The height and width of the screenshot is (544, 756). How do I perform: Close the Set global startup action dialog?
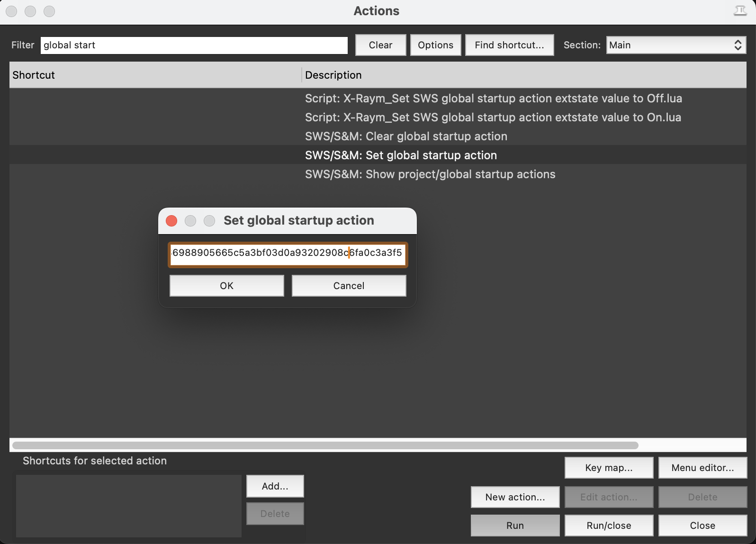pos(171,221)
